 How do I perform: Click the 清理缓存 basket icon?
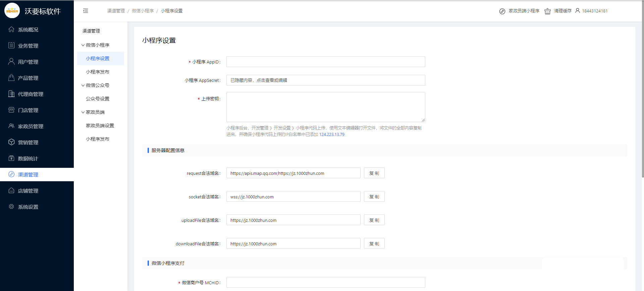pos(547,11)
